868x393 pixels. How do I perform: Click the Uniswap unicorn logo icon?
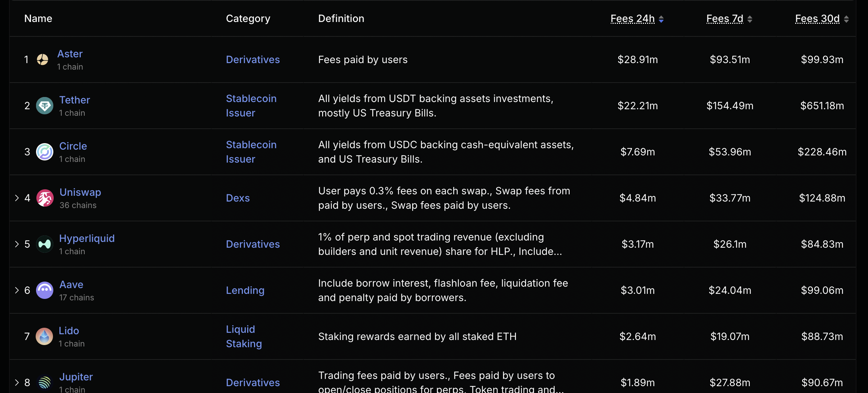tap(45, 198)
